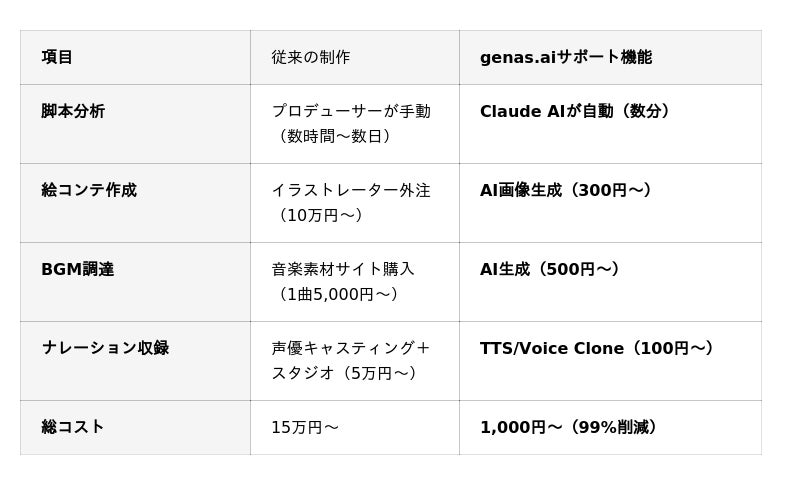Click the '項目' column header
Image resolution: width=800 pixels, height=485 pixels.
(57, 57)
